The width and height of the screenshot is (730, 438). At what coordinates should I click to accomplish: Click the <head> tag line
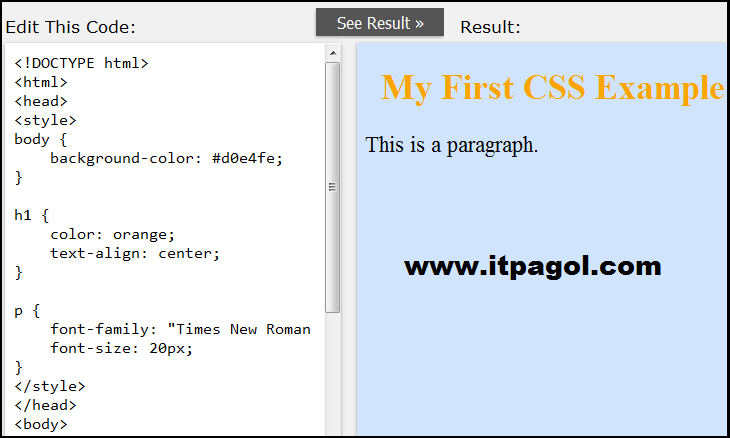41,101
